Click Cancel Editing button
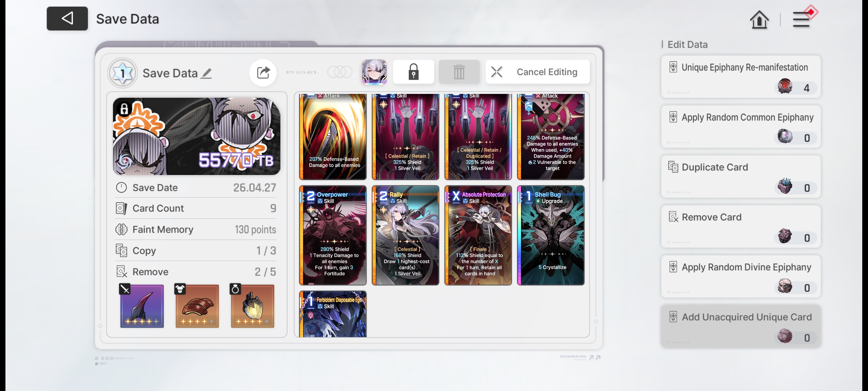868x391 pixels. pos(537,72)
